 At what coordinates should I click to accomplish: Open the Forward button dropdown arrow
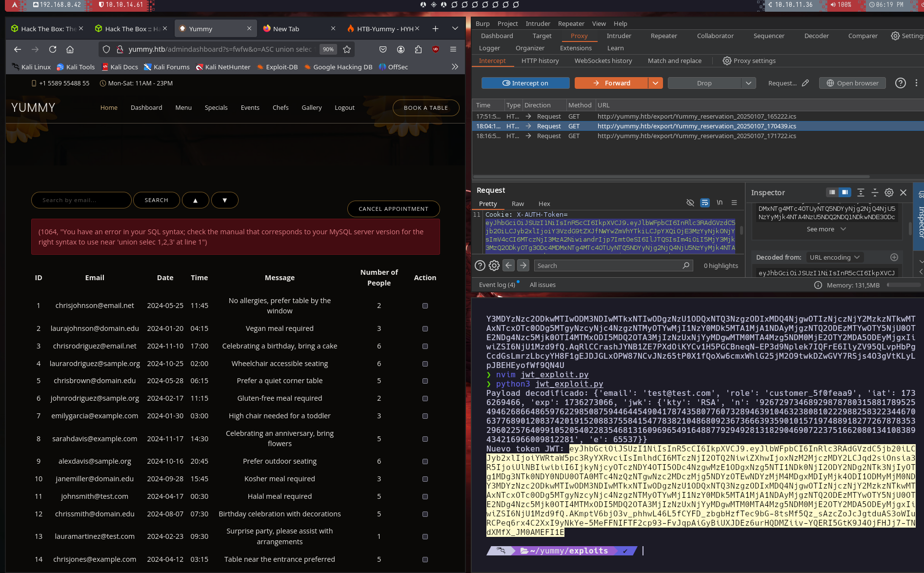656,83
